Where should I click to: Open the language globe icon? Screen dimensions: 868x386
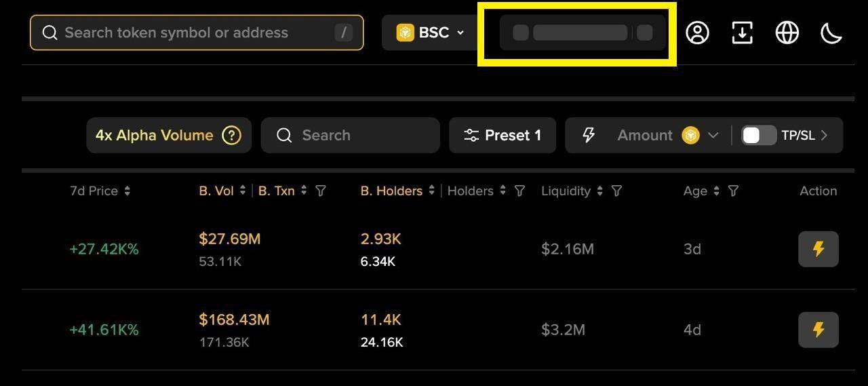(x=787, y=33)
